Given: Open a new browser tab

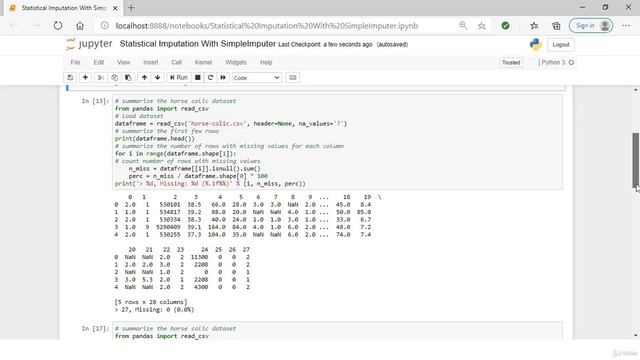Looking at the screenshot, I should pos(131,8).
